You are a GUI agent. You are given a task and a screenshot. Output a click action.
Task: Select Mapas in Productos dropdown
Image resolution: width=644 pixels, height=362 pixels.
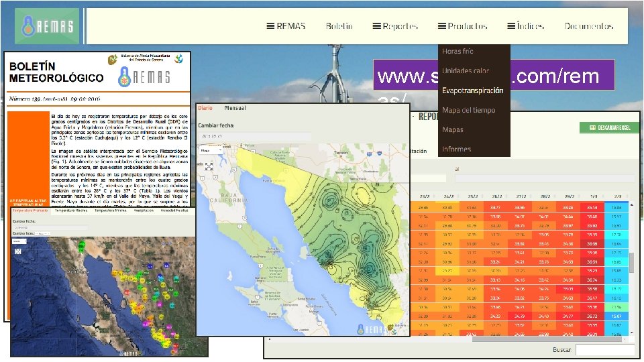[453, 129]
